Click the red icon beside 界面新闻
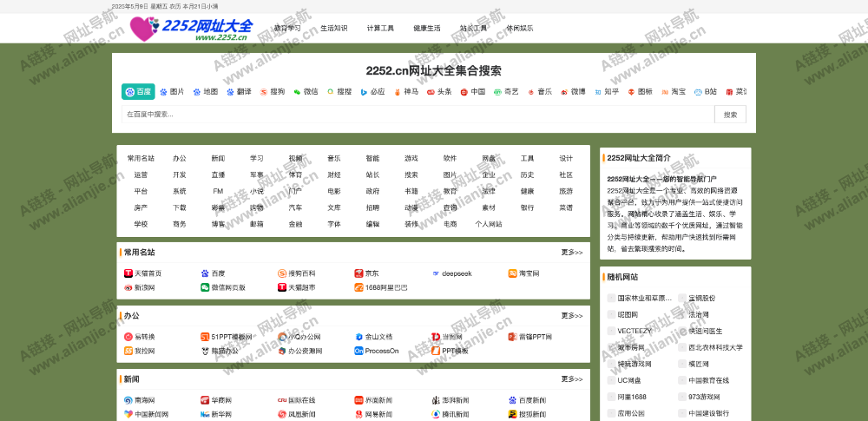This screenshot has width=868, height=421. pos(358,400)
